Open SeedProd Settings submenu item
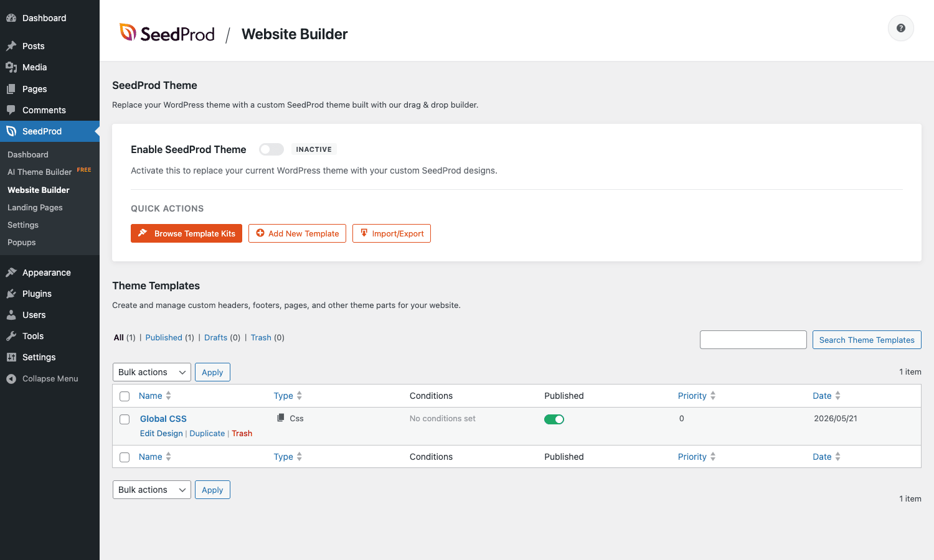Viewport: 934px width, 560px height. click(x=23, y=225)
